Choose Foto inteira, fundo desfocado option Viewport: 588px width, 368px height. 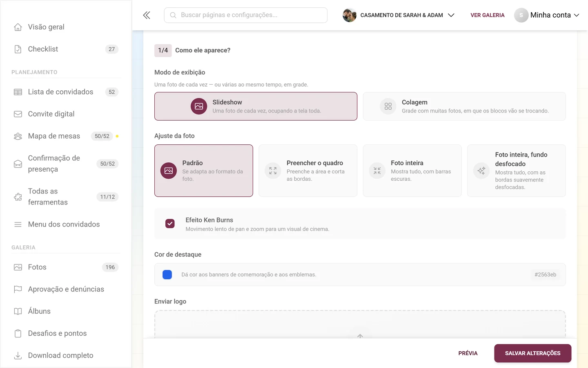[517, 171]
